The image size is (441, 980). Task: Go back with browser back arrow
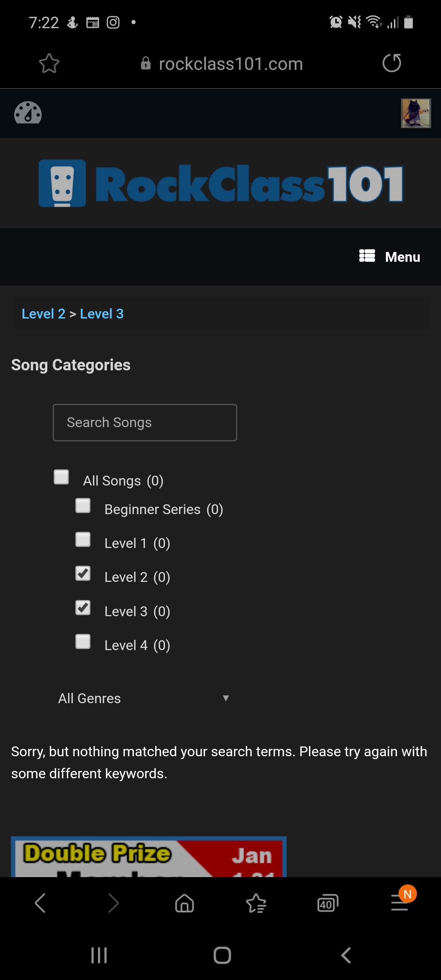click(x=40, y=903)
